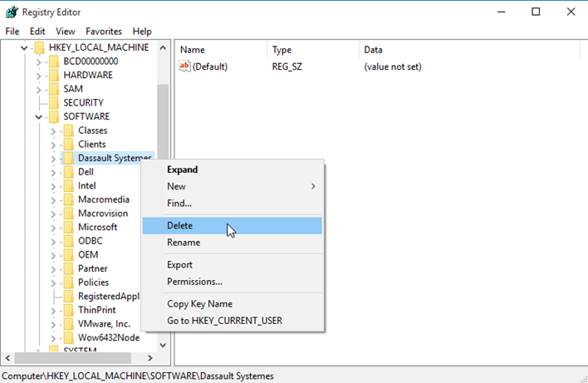Expand the Wow6432Node key arrow

pos(53,338)
